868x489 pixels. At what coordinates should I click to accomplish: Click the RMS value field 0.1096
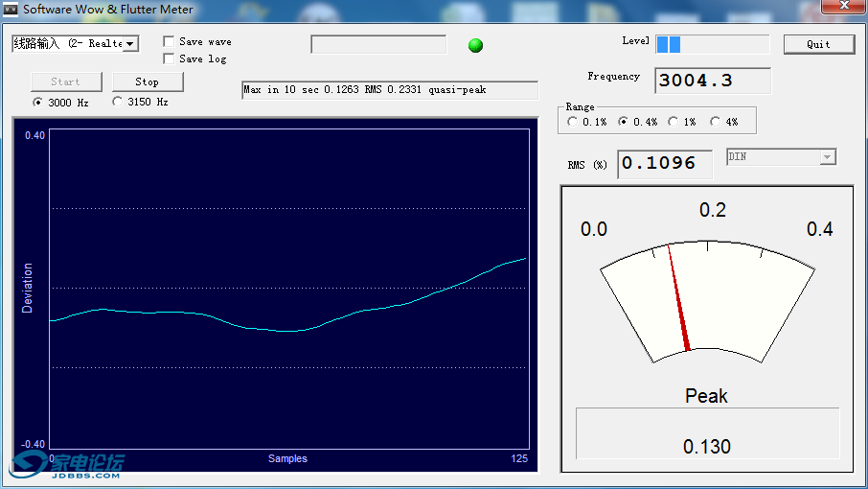tap(665, 164)
